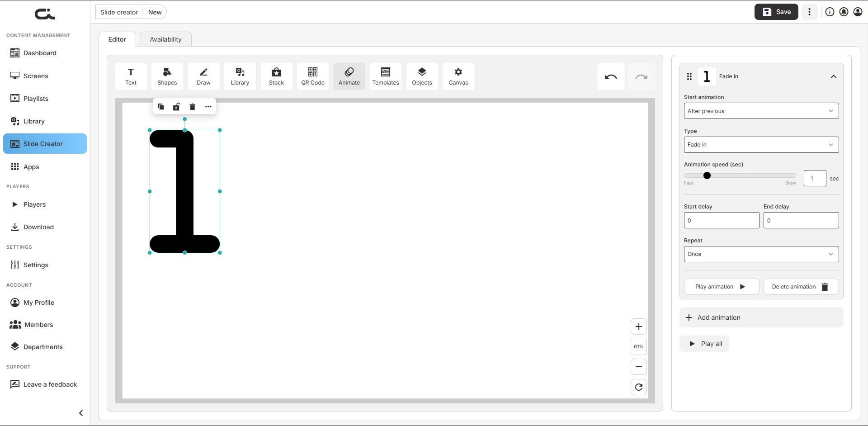Undo the last action

pyautogui.click(x=611, y=76)
